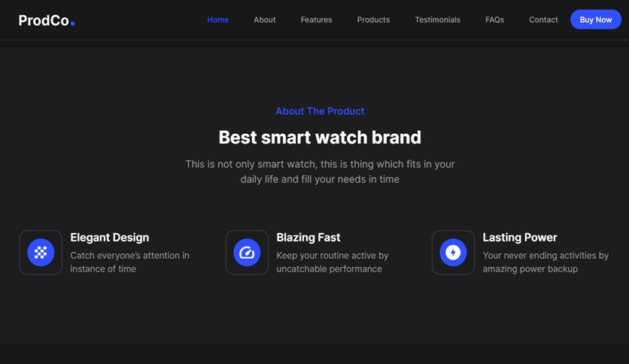Screen dimensions: 629x364
Task: Click 'Your never ending activities' description
Action: click(545, 262)
